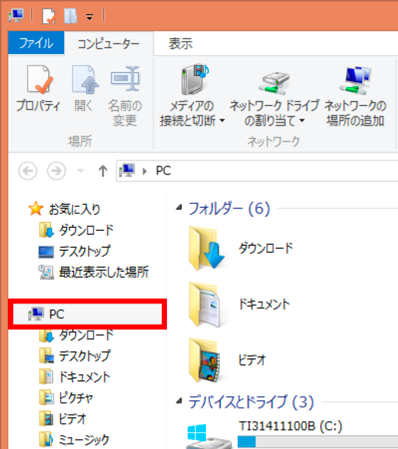The image size is (398, 449).
Task: Open the Customize Quick Access Toolbar arrow
Action: click(89, 17)
